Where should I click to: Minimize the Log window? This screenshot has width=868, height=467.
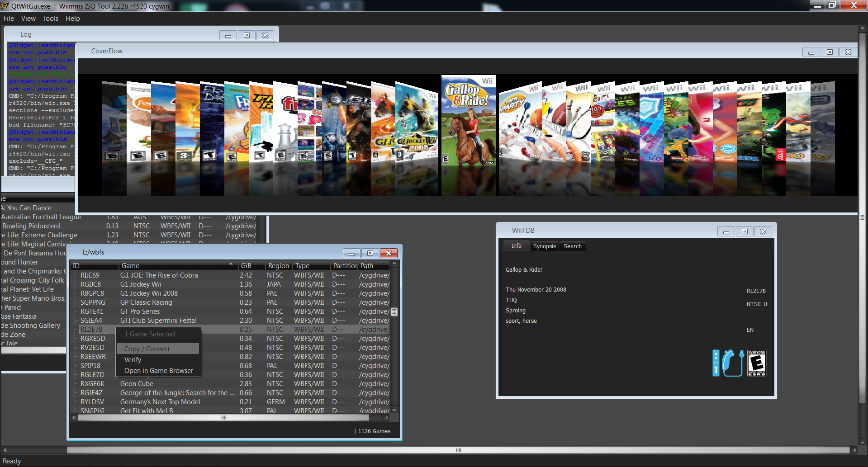coord(228,36)
